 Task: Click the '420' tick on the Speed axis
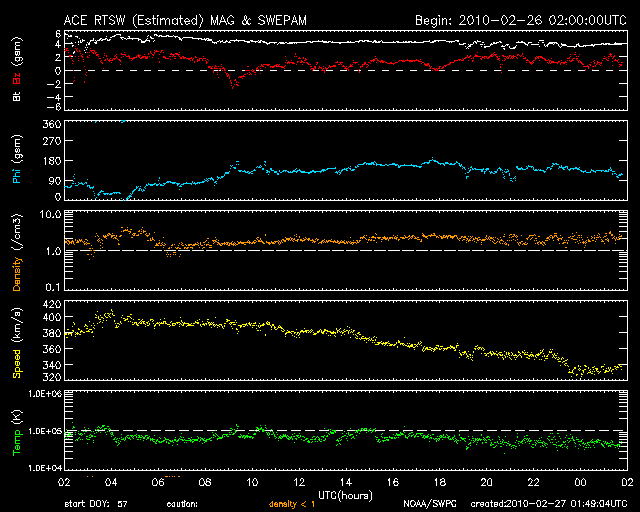[x=52, y=304]
